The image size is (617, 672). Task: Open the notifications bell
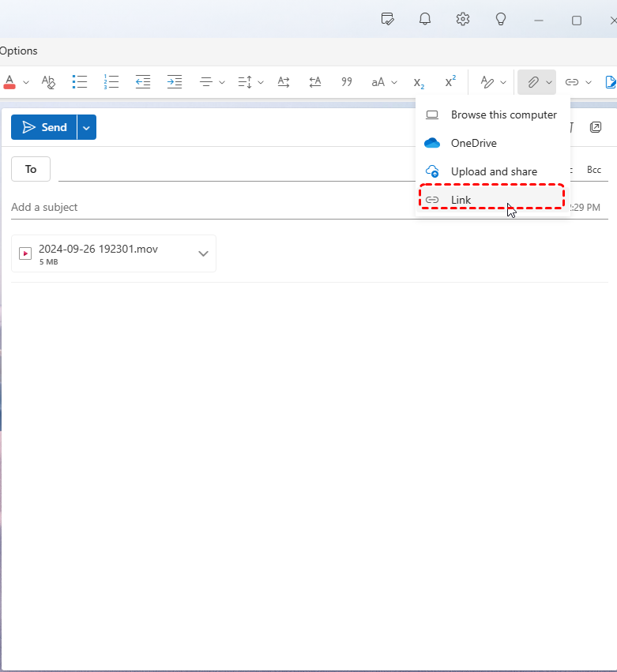pos(425,19)
